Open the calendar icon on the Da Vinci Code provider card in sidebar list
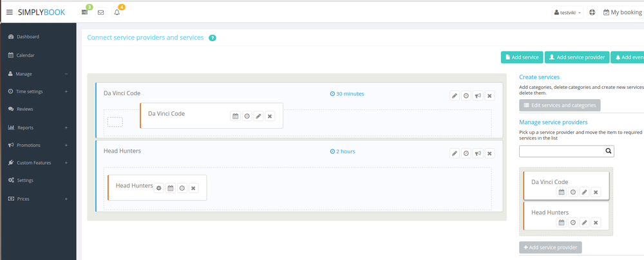This screenshot has width=644, height=260. coord(562,192)
